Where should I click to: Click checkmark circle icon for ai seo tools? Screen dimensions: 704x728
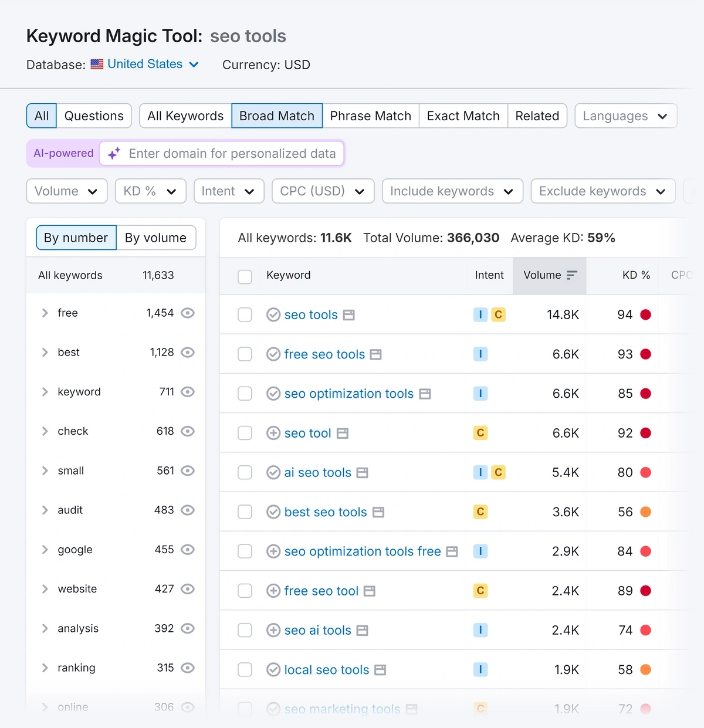click(x=273, y=473)
